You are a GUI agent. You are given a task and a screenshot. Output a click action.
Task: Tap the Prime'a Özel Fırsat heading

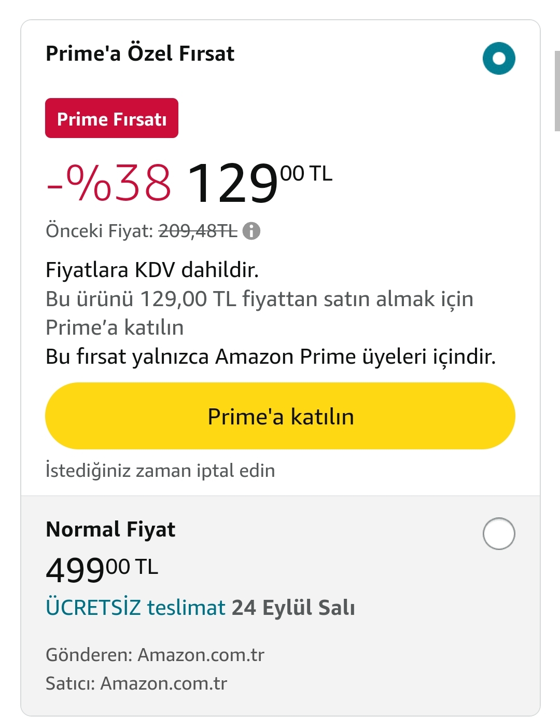[140, 53]
